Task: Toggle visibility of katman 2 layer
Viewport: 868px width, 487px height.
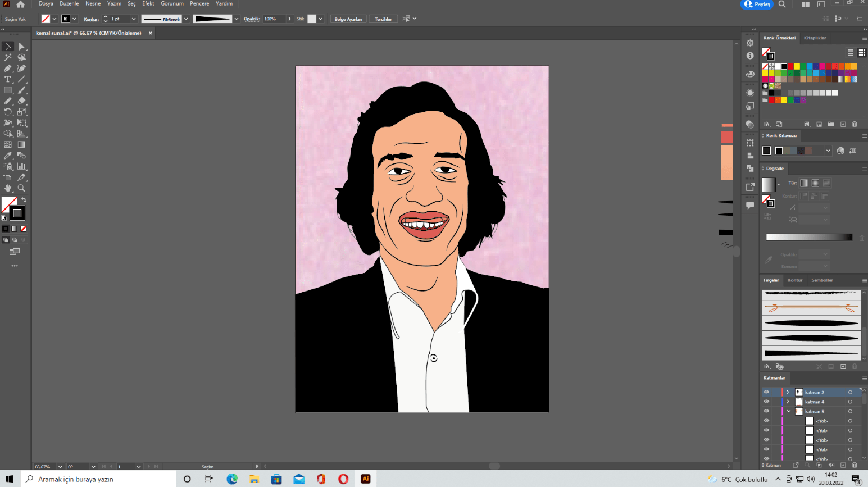Action: click(x=766, y=392)
